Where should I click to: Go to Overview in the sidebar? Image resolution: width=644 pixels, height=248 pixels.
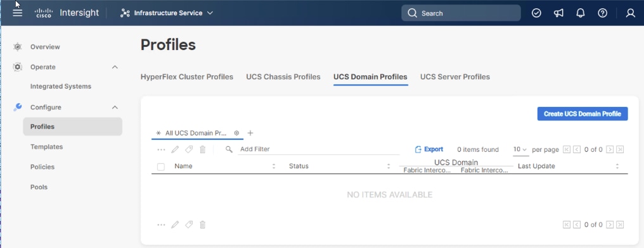45,47
